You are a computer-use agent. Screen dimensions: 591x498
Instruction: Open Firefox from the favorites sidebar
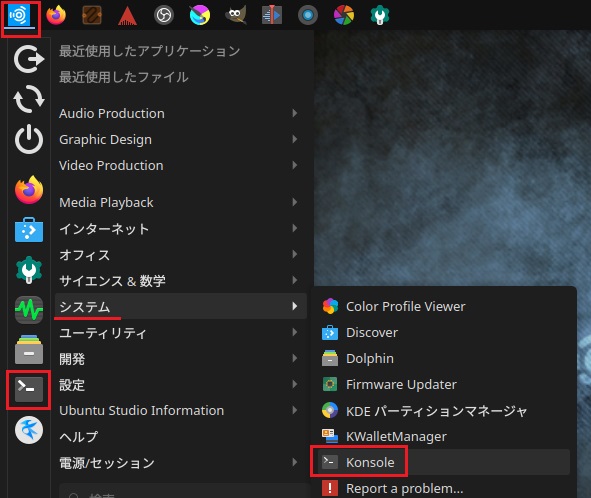(x=29, y=190)
